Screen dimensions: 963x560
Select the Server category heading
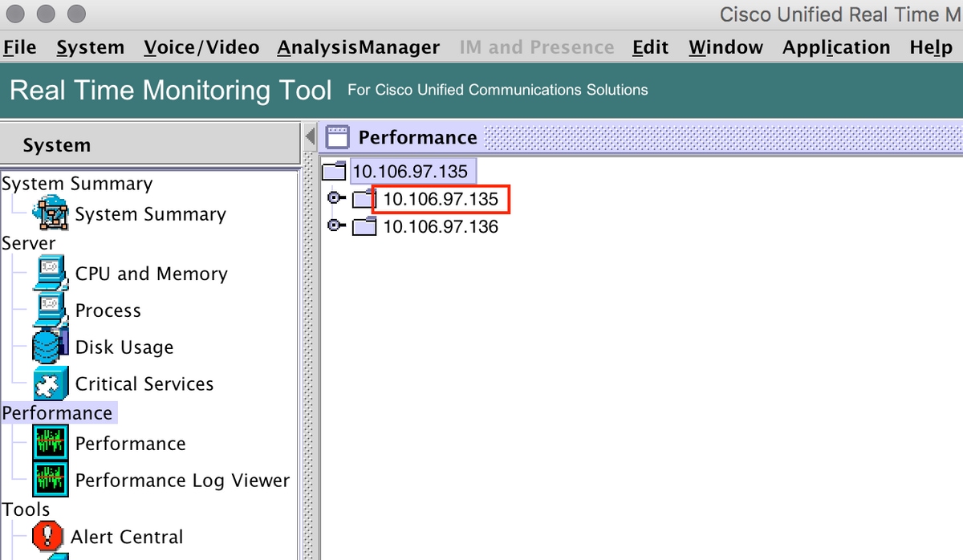click(x=29, y=243)
